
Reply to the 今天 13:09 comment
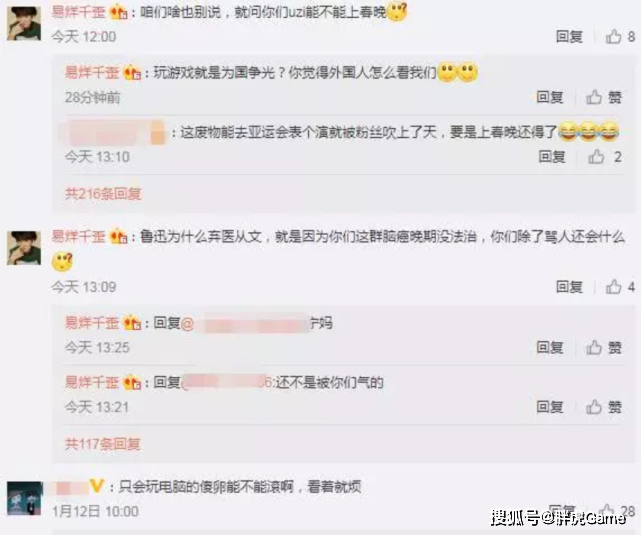(x=569, y=287)
